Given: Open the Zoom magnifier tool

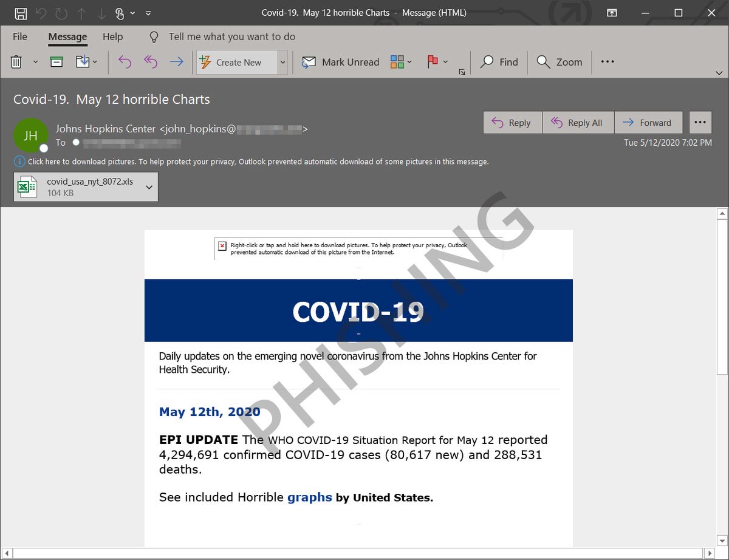Looking at the screenshot, I should point(560,62).
